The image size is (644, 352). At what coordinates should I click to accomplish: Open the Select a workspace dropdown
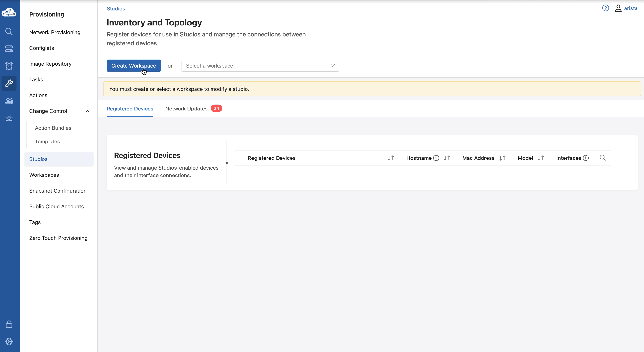pos(260,66)
